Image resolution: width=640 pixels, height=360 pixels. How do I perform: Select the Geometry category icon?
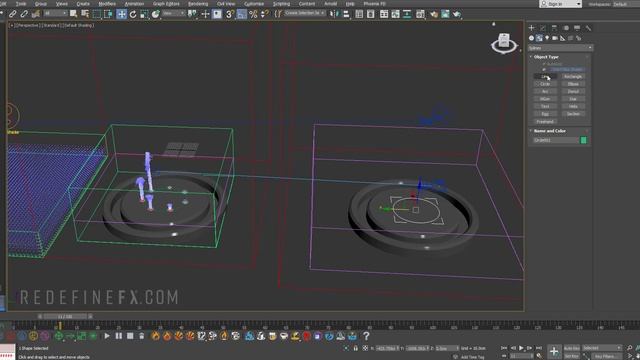click(x=531, y=38)
